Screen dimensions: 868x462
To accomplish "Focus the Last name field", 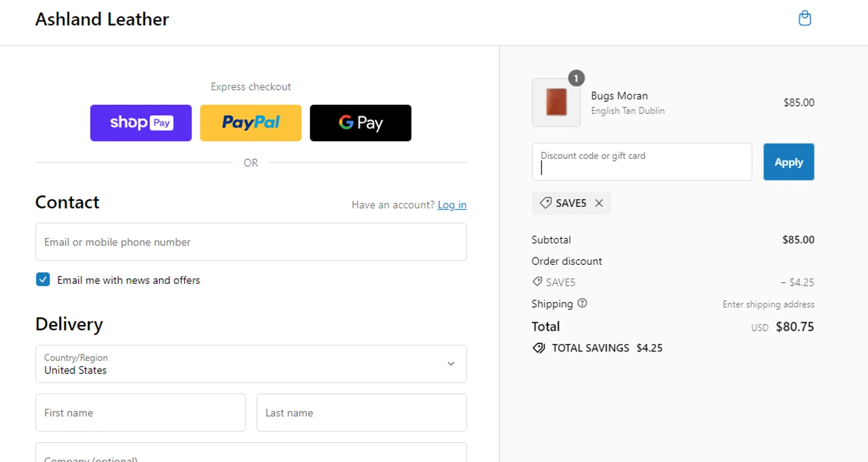I will pyautogui.click(x=362, y=413).
